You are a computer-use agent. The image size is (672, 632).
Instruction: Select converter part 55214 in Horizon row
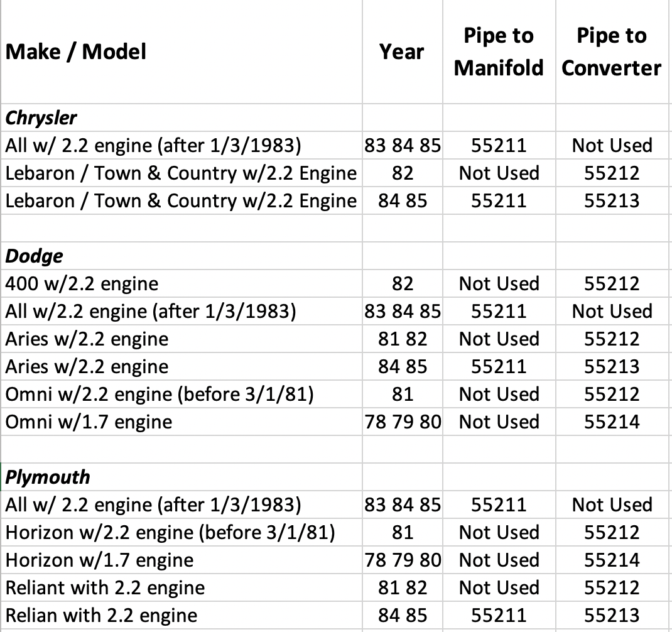coord(612,560)
